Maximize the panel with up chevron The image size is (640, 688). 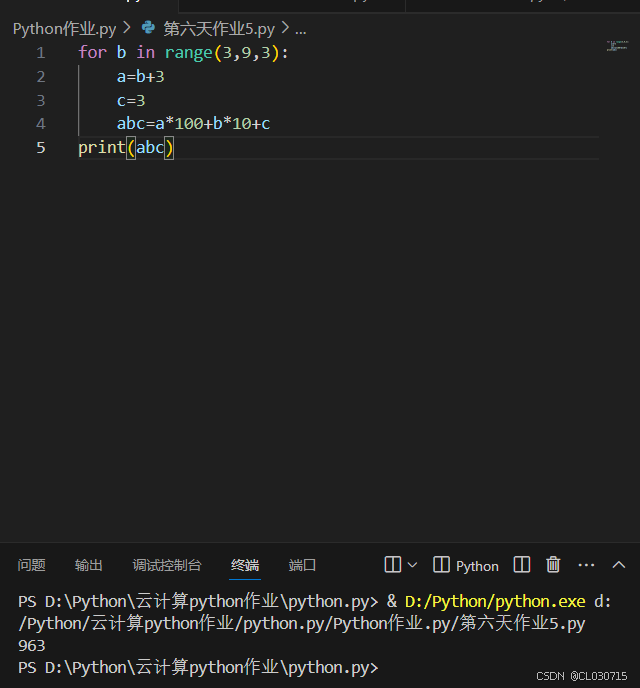(619, 565)
